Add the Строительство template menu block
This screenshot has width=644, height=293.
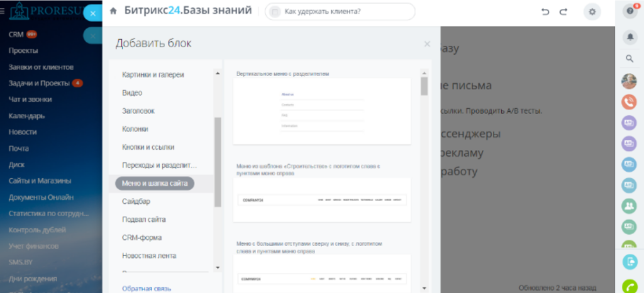point(322,200)
